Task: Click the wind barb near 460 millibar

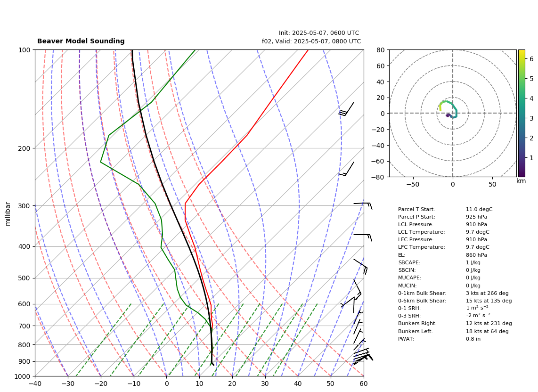Action: click(x=360, y=267)
